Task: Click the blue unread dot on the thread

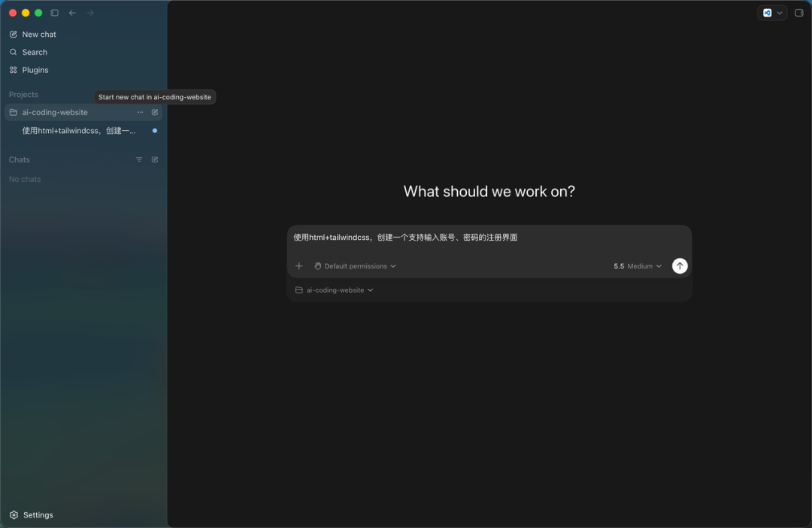Action: pos(155,131)
